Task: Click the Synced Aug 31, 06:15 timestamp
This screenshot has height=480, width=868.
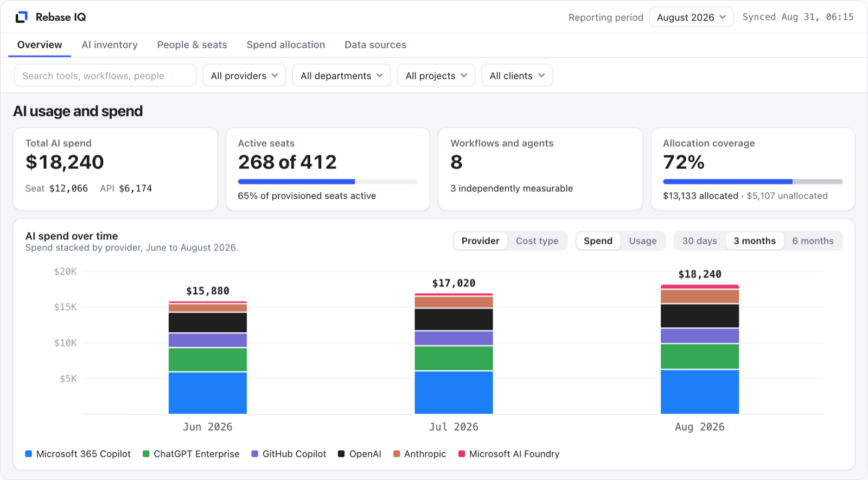Action: (x=798, y=17)
